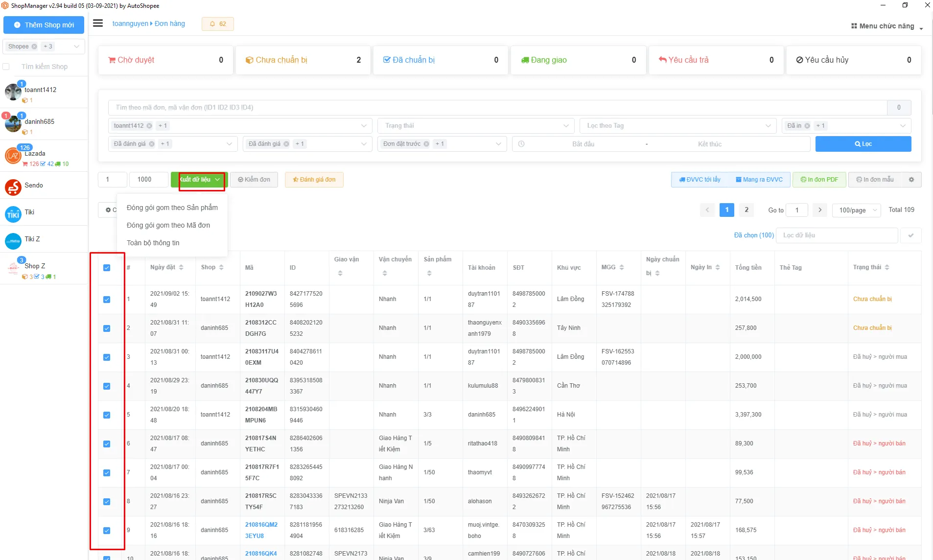Click the In đơn PDF button
The height and width of the screenshot is (560, 933).
(x=819, y=180)
